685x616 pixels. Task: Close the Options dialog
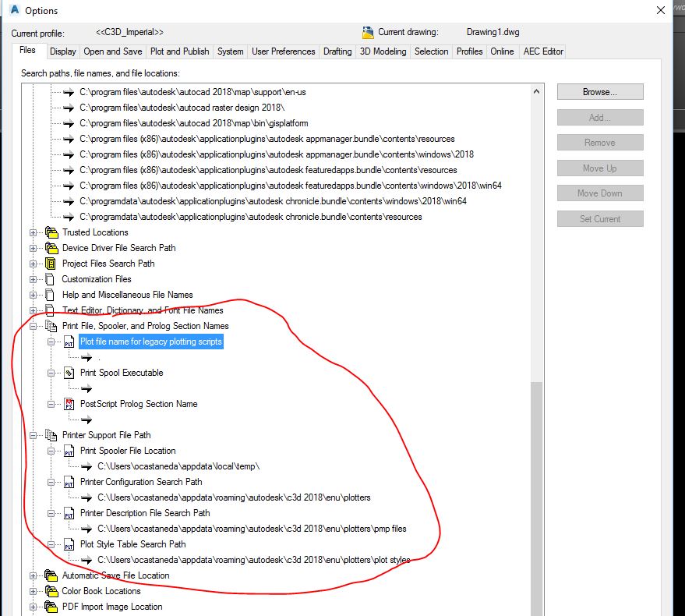[661, 10]
